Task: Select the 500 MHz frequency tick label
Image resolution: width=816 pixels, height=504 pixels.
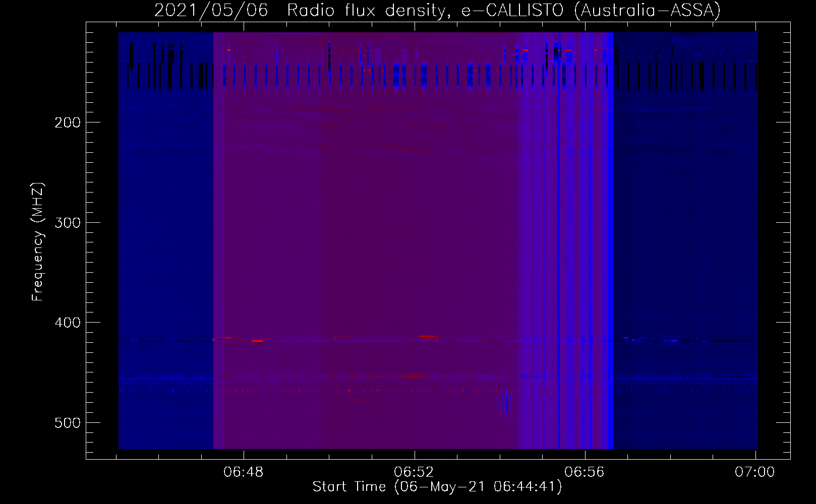Action: 68,423
